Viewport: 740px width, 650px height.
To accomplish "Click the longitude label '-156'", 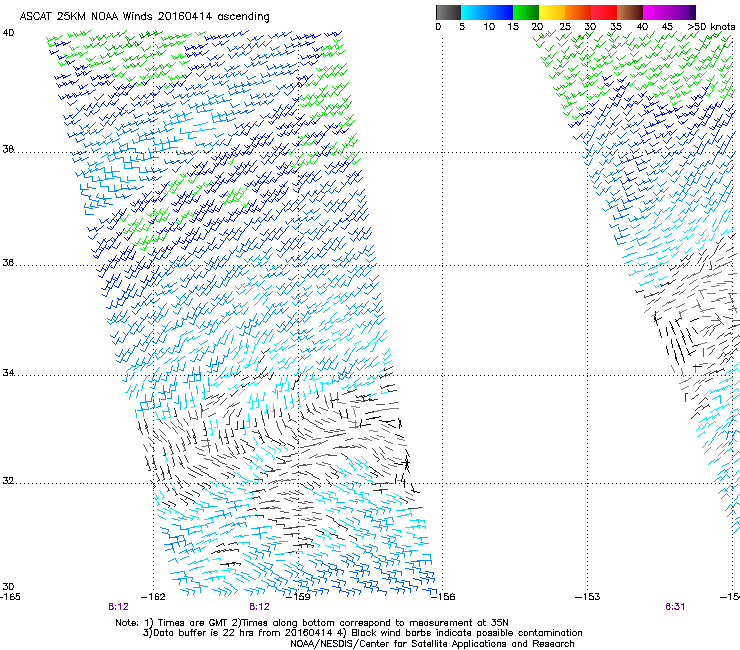I will point(443,597).
